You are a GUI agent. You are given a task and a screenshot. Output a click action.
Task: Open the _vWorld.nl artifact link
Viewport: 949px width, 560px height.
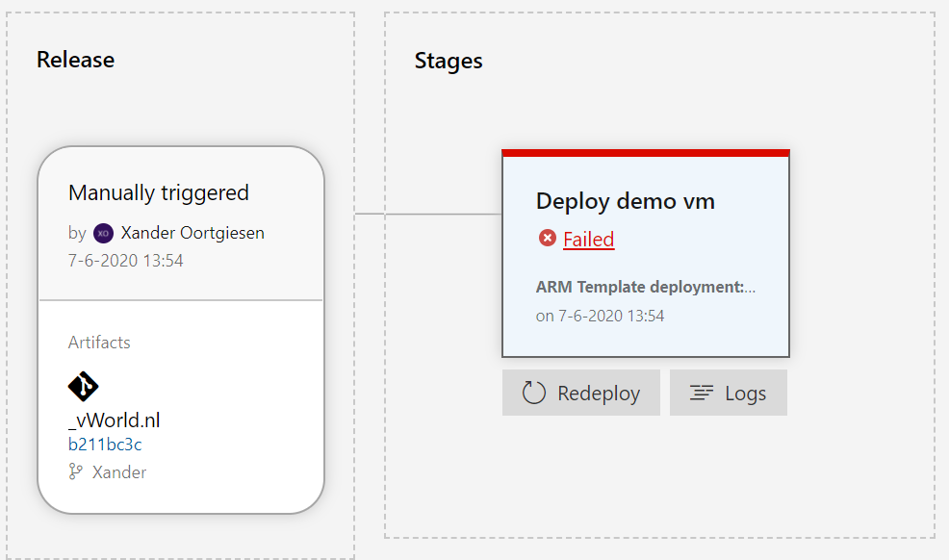click(x=114, y=420)
